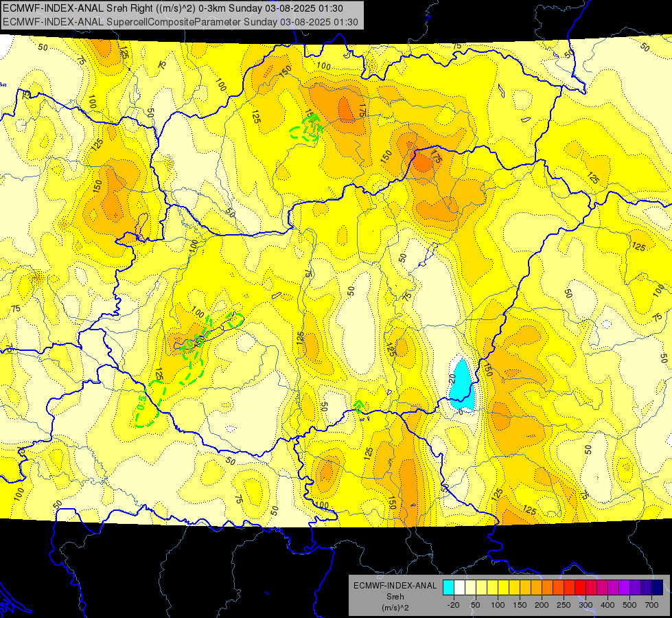Image resolution: width=672 pixels, height=618 pixels.
Task: Select the cyan swatch in the legend colorbar
Action: coord(448,588)
